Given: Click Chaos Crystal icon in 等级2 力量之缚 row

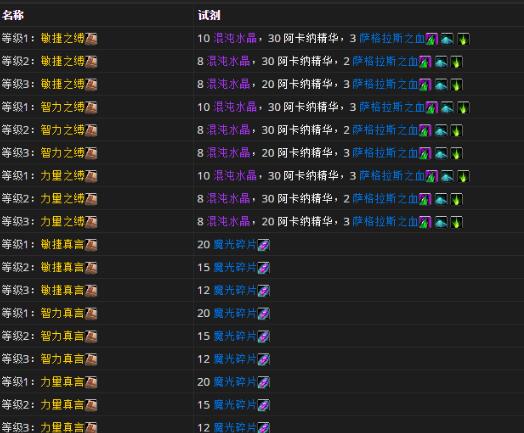Looking at the screenshot, I should (425, 199).
